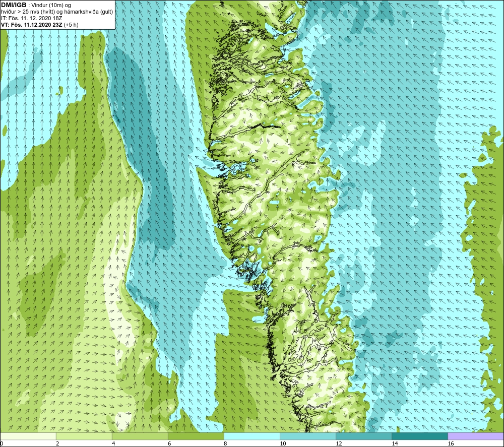Click the 4–6 m/s green swatch

[x=140, y=436]
